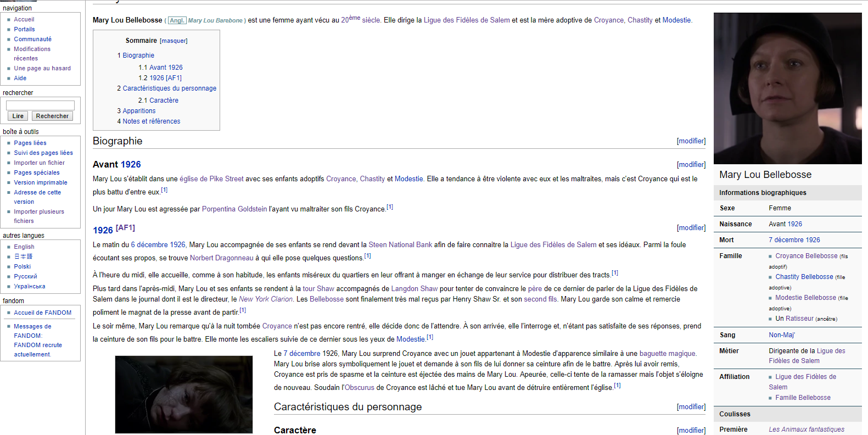Open Les Animaux fantastiques in the Première row

tap(807, 430)
